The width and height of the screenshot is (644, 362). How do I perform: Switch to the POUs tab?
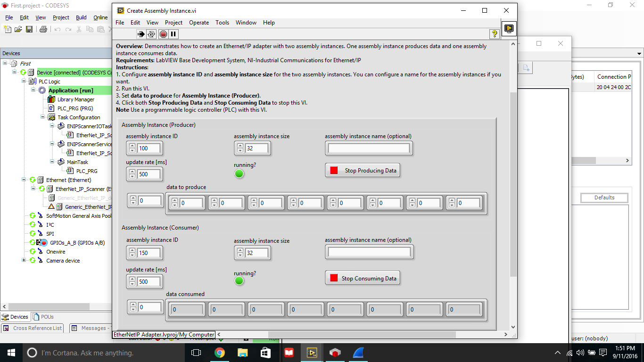coord(43,317)
